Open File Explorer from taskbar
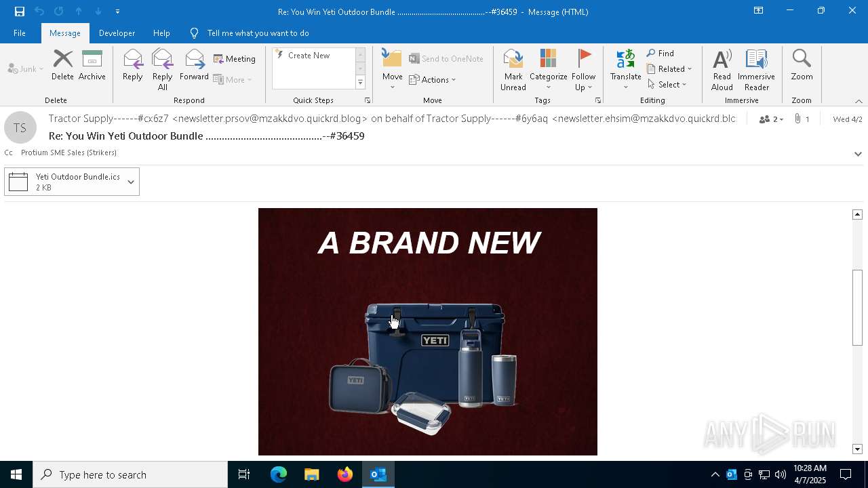This screenshot has width=868, height=488. point(312,474)
